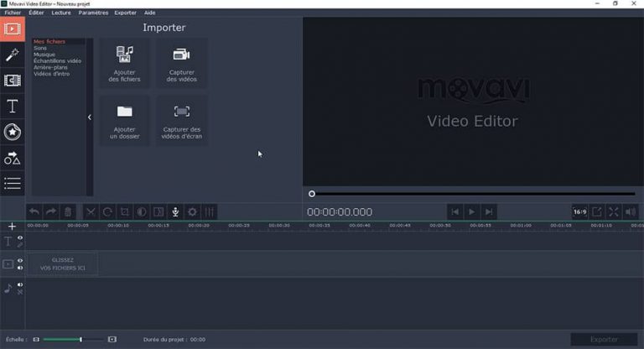The height and width of the screenshot is (349, 644).
Task: Open the Exporter menu
Action: [x=125, y=13]
